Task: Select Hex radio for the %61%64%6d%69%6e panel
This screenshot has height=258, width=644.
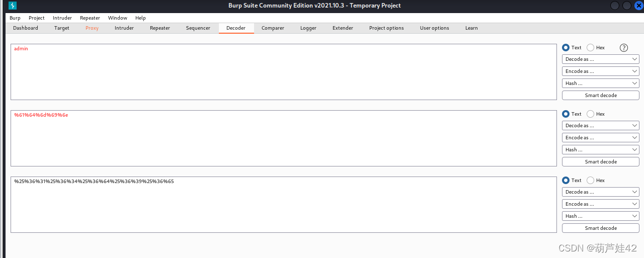Action: [x=591, y=114]
